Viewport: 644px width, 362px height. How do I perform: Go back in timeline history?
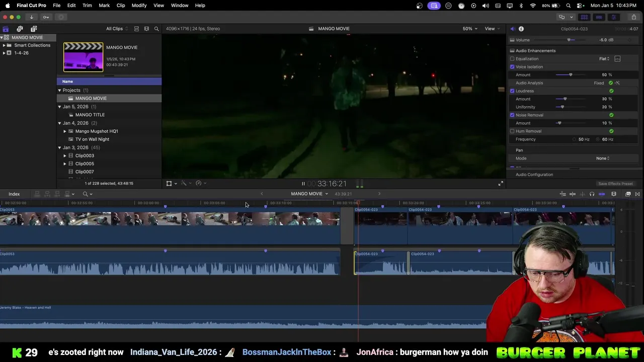(x=262, y=194)
